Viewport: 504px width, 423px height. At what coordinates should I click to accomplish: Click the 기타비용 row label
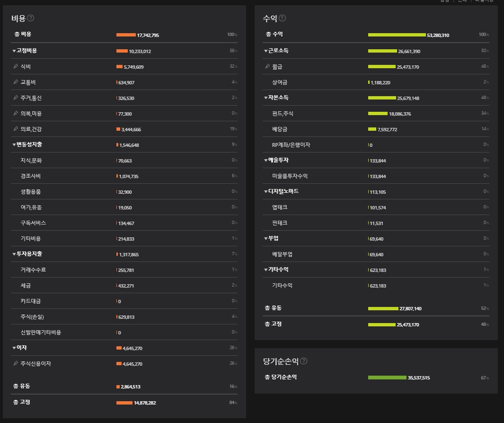click(31, 239)
